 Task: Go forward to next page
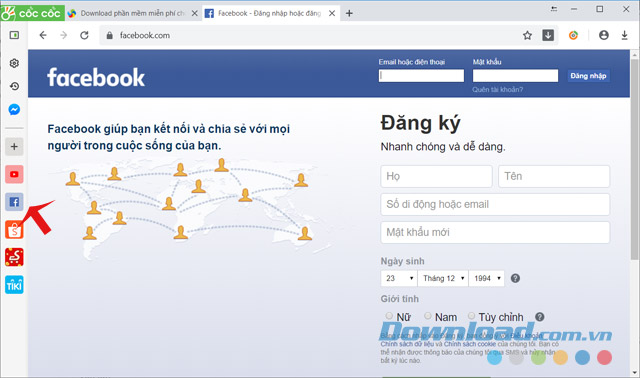[x=63, y=36]
